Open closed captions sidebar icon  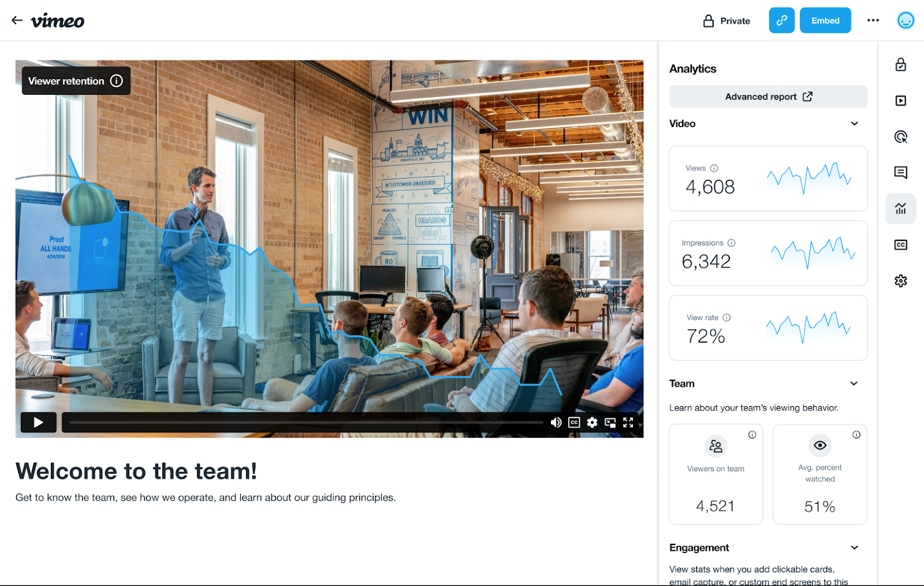tap(900, 245)
